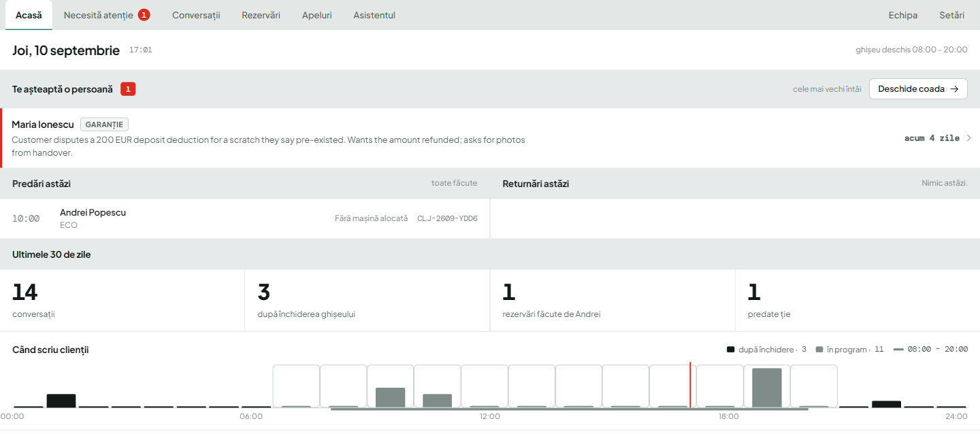Go to the Conversații tab
Viewport: 980px width, 434px height.
(196, 15)
